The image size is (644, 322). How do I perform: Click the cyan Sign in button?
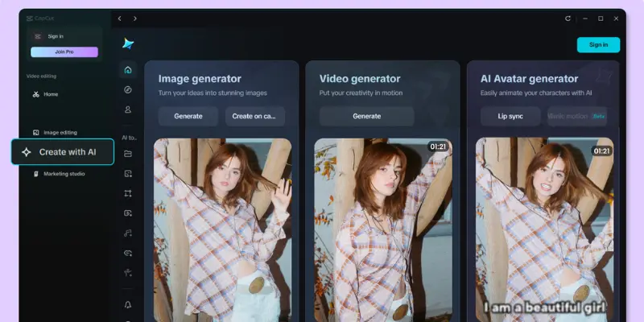(x=598, y=45)
